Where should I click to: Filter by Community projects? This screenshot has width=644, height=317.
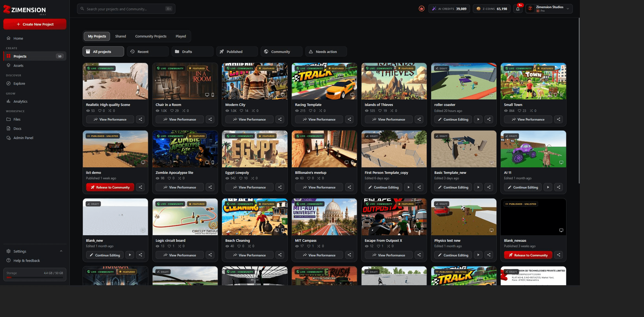click(x=282, y=52)
